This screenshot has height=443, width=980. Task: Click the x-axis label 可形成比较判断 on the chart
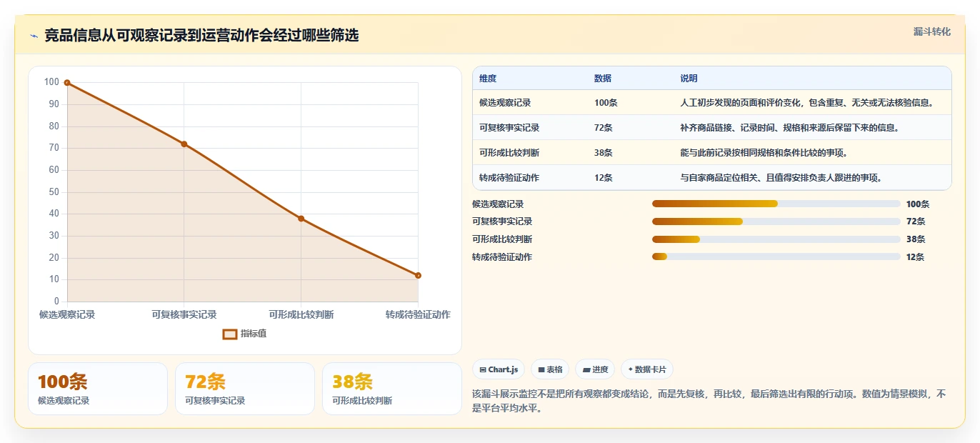coord(301,314)
